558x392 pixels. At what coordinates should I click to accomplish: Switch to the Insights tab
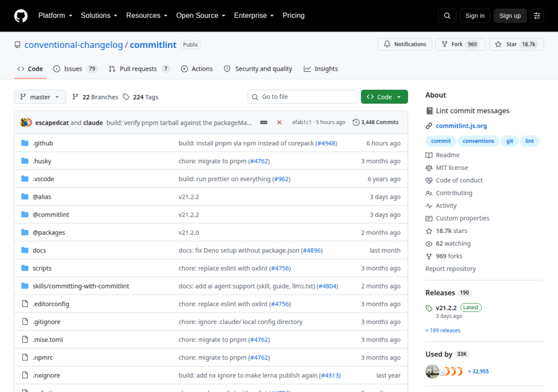point(320,69)
